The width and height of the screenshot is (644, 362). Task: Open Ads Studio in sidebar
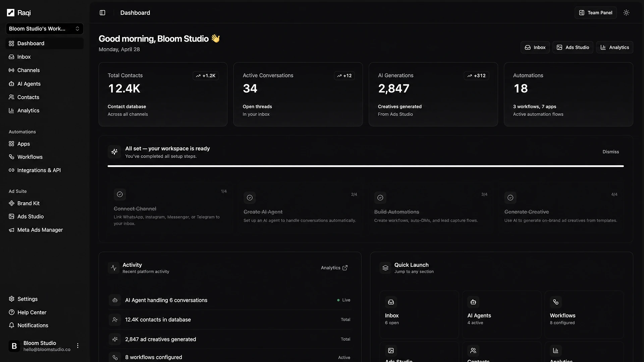(45, 217)
